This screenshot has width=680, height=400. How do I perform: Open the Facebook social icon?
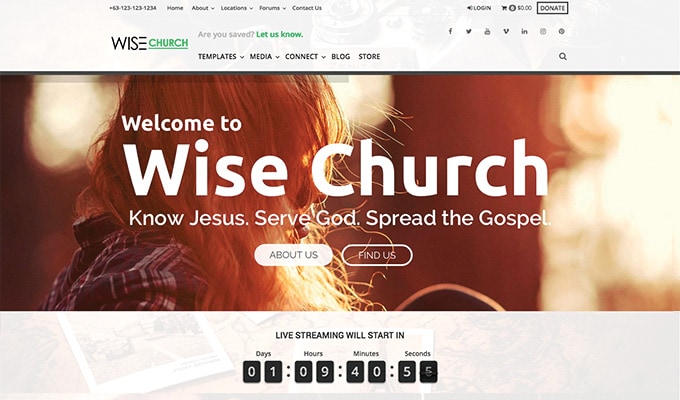450,31
